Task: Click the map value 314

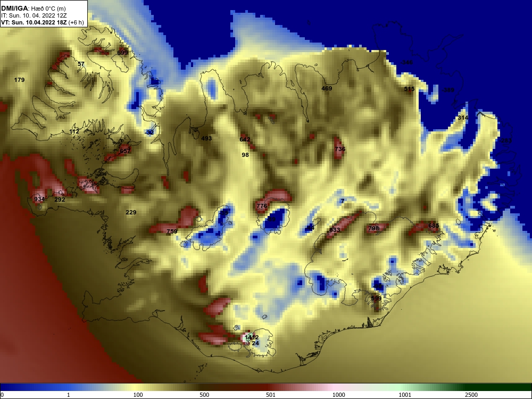Action: (x=463, y=118)
